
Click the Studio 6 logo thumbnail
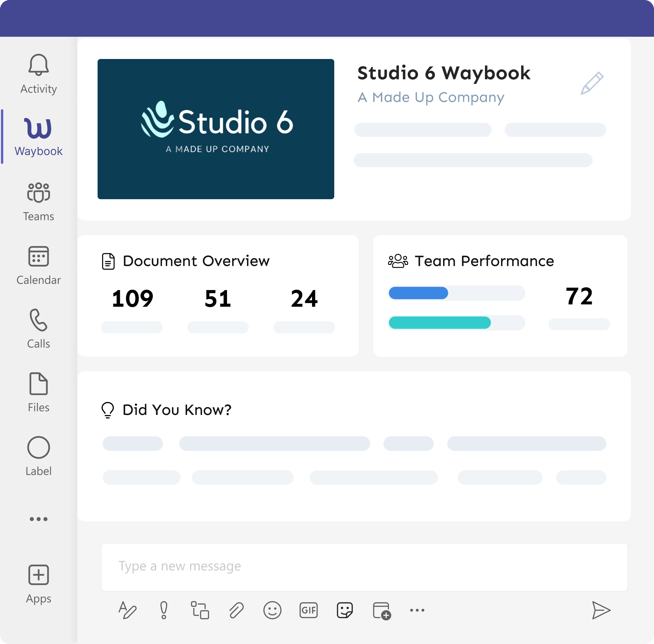point(216,129)
